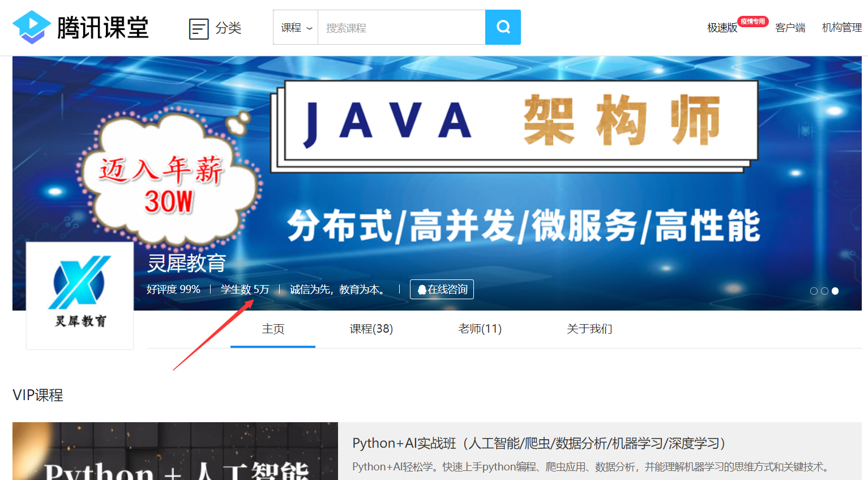The width and height of the screenshot is (868, 480).
Task: Click the 诚信为先，教育为本。 slogan
Action: (339, 290)
